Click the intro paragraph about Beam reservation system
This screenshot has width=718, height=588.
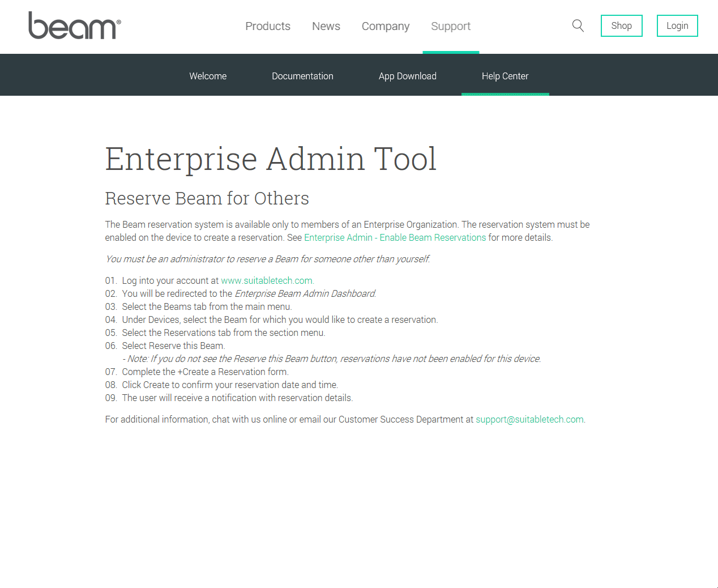348,231
